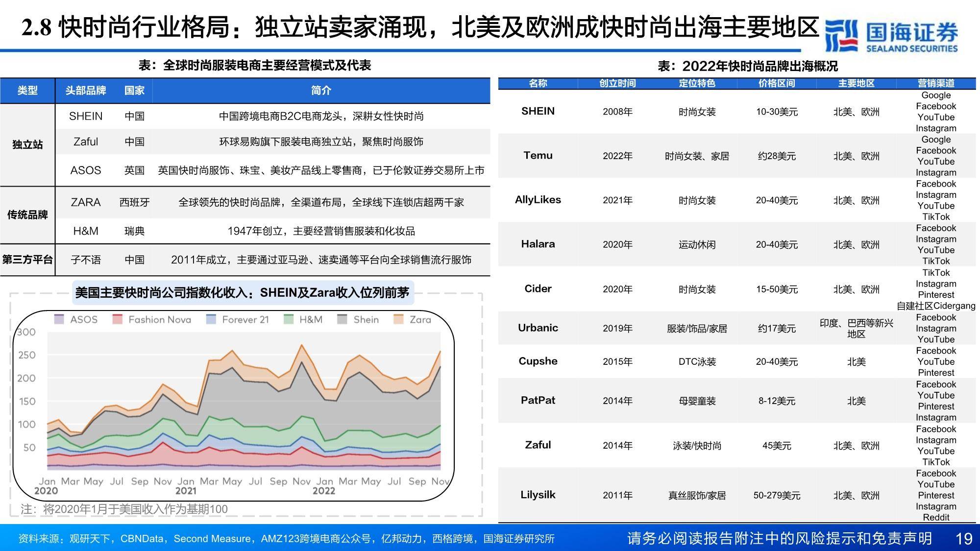Click the slide title 2.8 快时尚行业格局

[x=420, y=27]
